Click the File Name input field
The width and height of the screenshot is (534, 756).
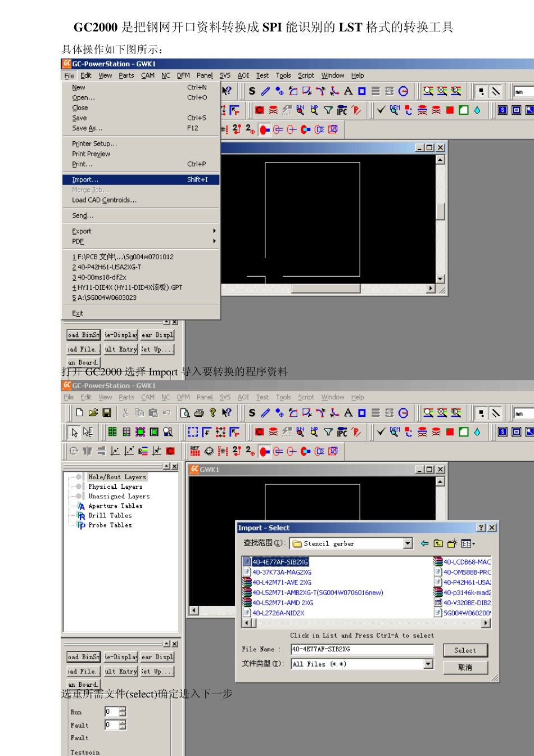pyautogui.click(x=362, y=649)
